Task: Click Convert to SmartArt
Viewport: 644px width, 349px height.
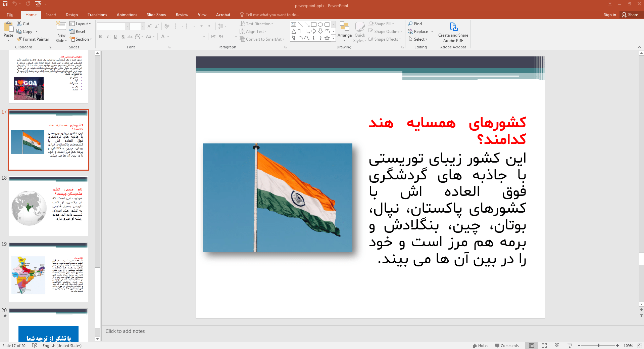Action: [262, 39]
